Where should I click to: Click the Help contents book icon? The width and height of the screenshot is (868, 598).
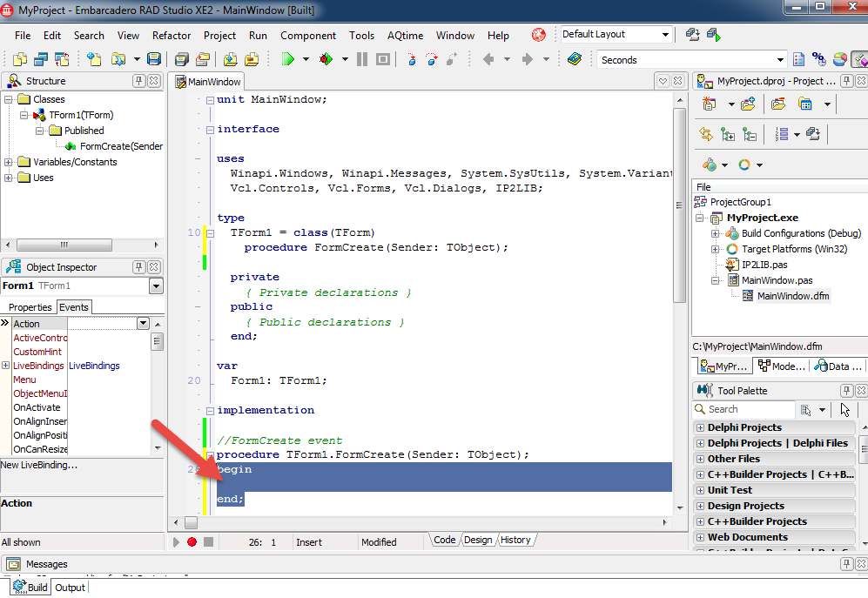pyautogui.click(x=574, y=59)
